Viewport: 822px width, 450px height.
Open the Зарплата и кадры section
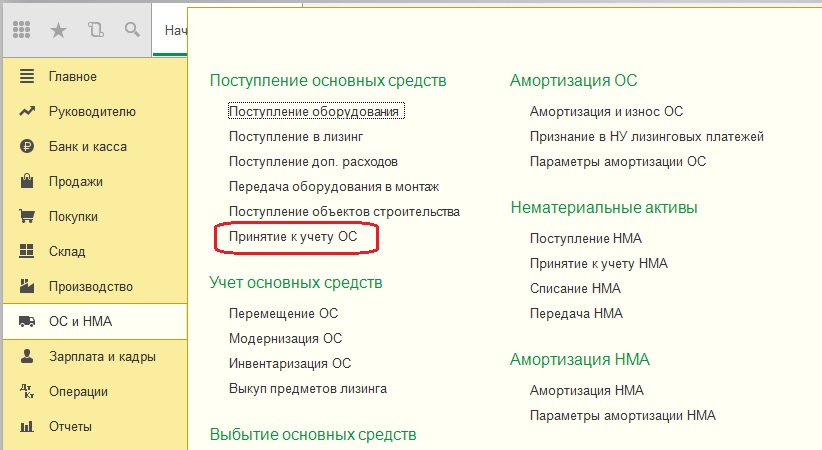(102, 356)
